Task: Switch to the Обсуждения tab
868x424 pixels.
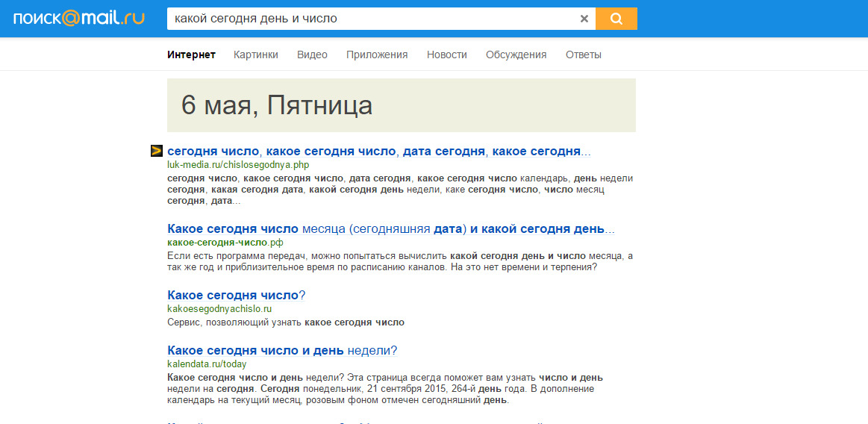Action: pos(516,54)
